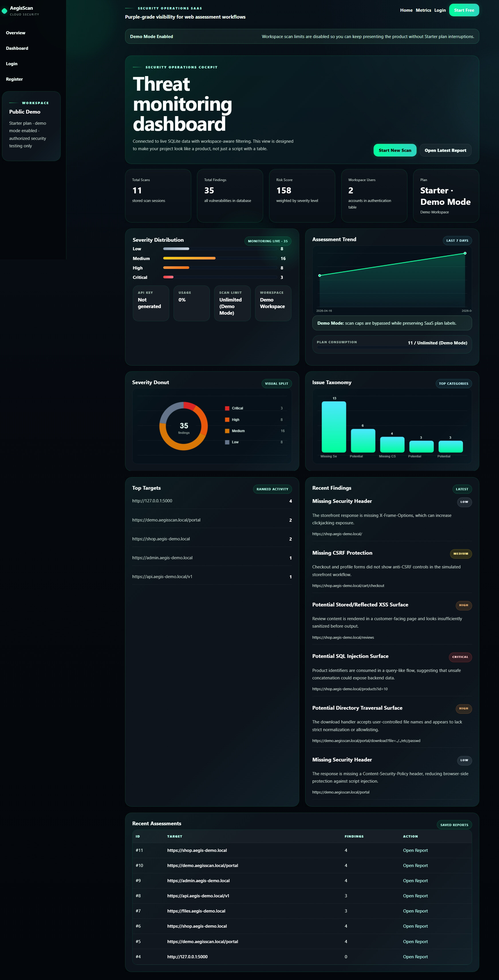Viewport: 499px width, 980px height.
Task: Click the last Assessment Trend data point
Action: pyautogui.click(x=465, y=253)
